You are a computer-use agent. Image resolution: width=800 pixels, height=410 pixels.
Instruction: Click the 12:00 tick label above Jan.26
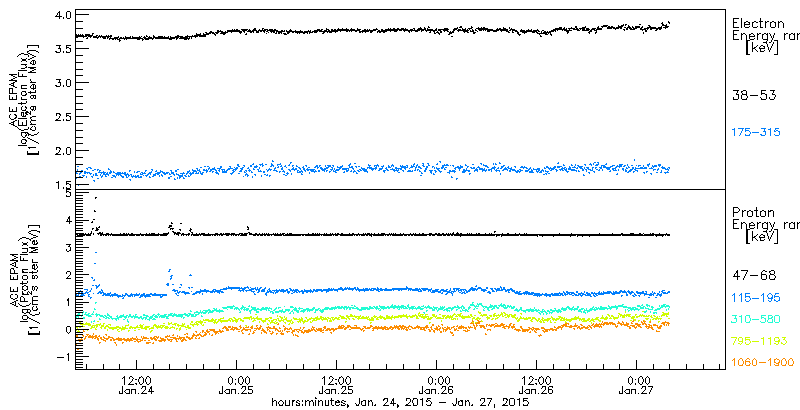tap(536, 380)
